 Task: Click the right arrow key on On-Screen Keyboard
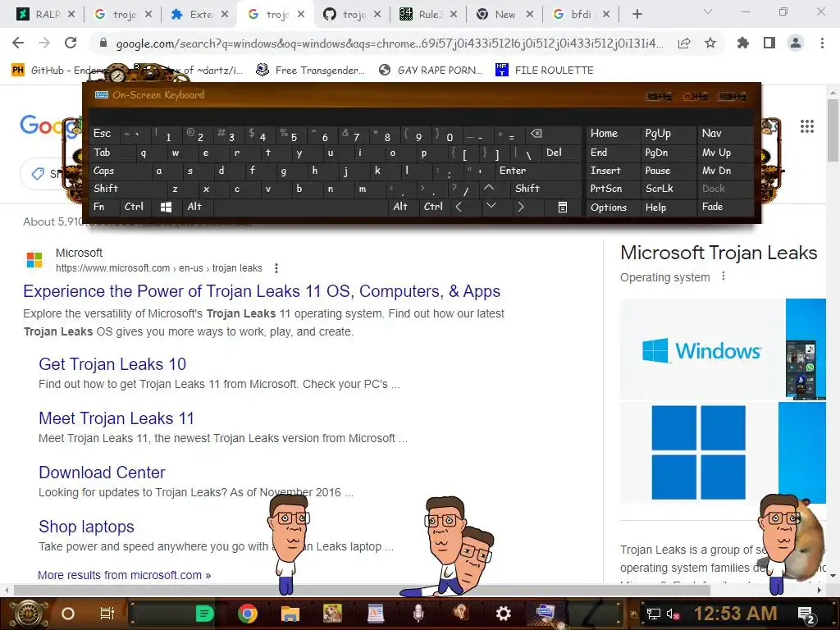click(520, 207)
